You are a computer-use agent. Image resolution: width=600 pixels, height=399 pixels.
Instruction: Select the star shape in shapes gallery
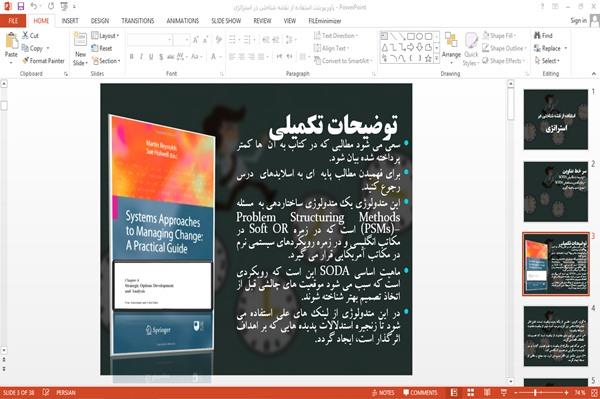(428, 59)
